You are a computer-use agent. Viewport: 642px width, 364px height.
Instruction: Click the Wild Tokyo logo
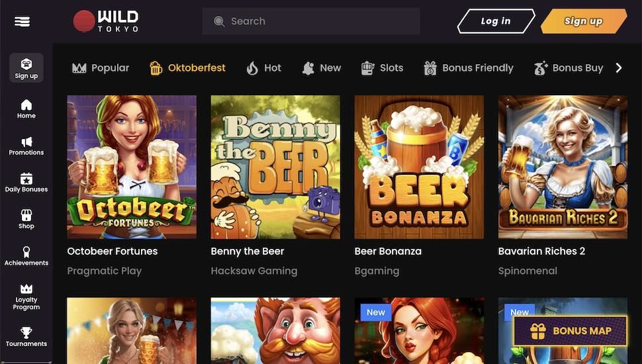[x=106, y=21]
